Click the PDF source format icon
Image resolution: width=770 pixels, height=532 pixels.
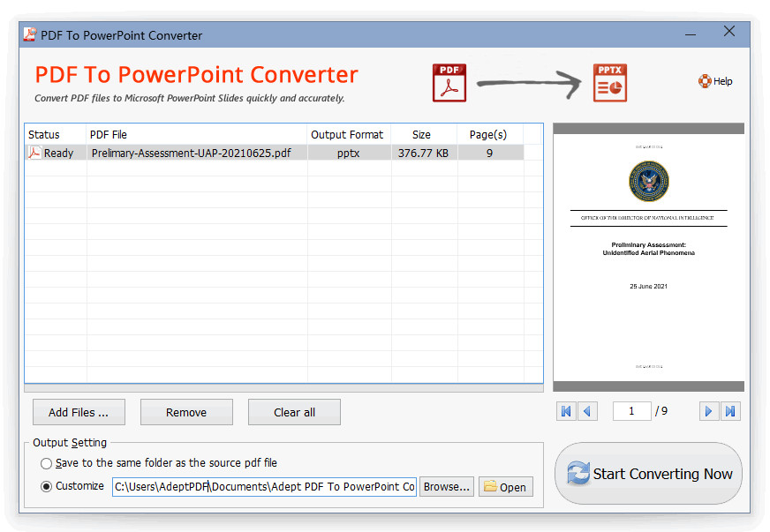449,83
